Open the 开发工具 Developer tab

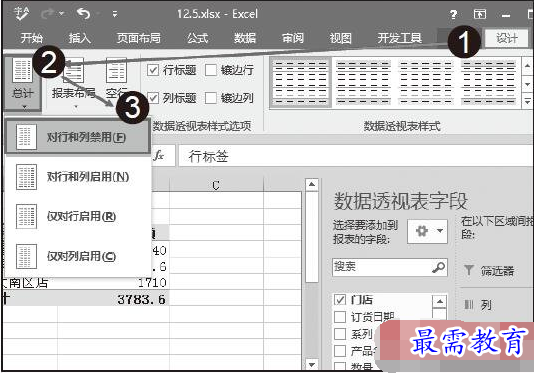pyautogui.click(x=399, y=38)
